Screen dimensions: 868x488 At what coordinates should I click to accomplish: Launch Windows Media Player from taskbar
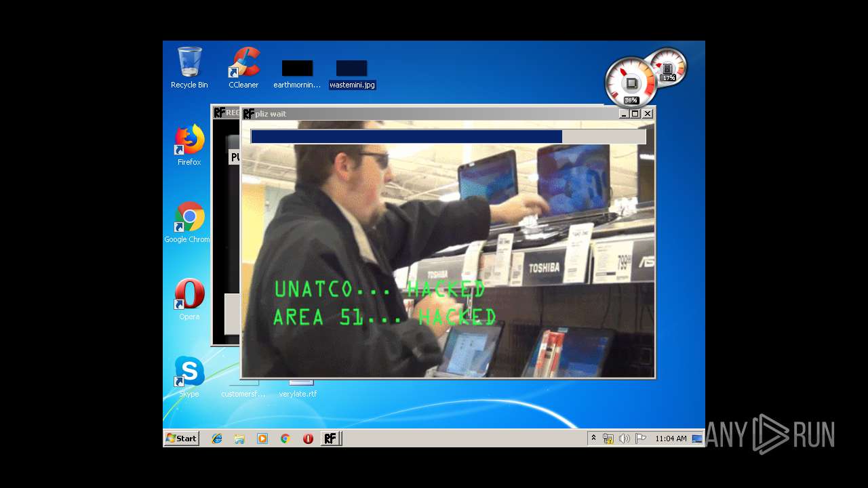click(x=262, y=439)
